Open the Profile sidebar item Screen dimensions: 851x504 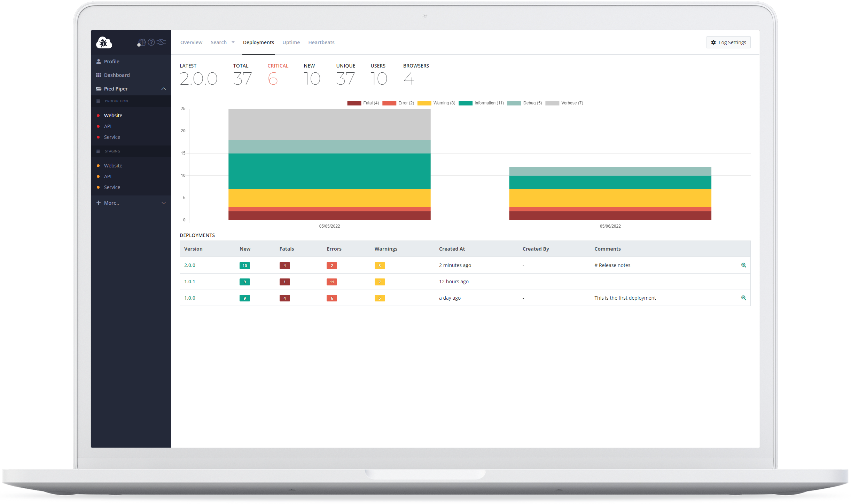coord(111,61)
